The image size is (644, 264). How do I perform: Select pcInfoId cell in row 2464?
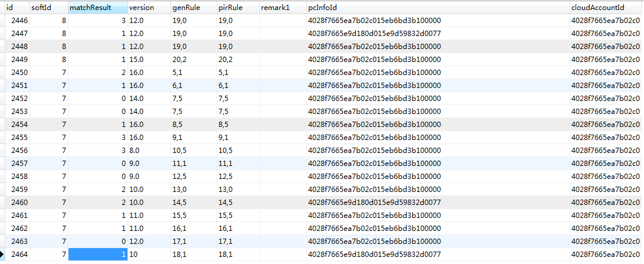point(438,255)
